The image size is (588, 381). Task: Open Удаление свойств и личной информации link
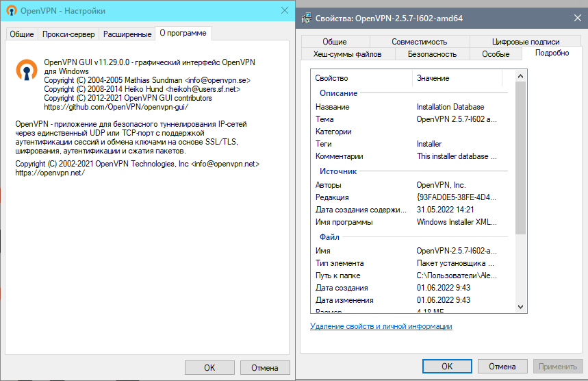click(x=381, y=326)
